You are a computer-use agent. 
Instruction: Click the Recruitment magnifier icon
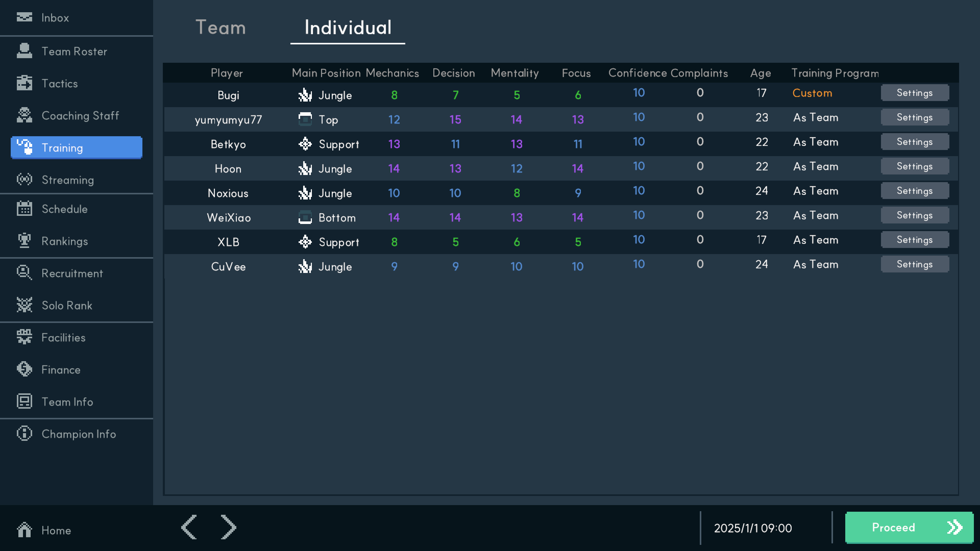point(24,273)
